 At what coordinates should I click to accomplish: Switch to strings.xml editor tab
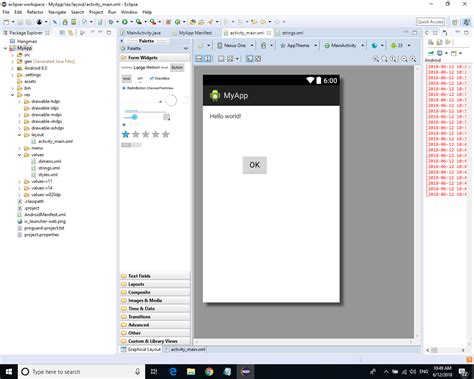[x=290, y=33]
